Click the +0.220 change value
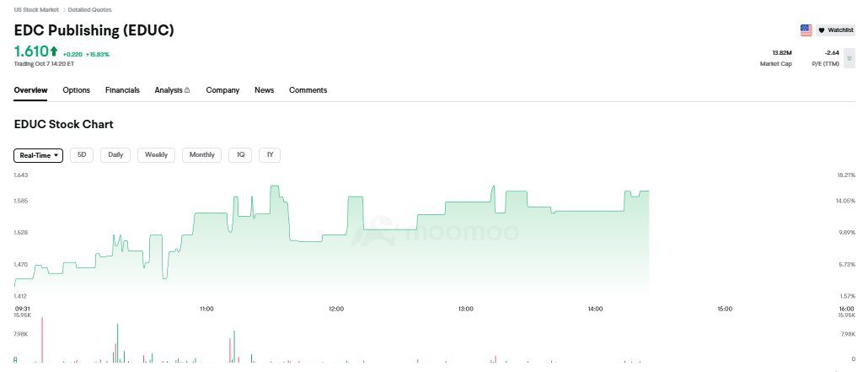This screenshot has width=868, height=372. tap(72, 54)
